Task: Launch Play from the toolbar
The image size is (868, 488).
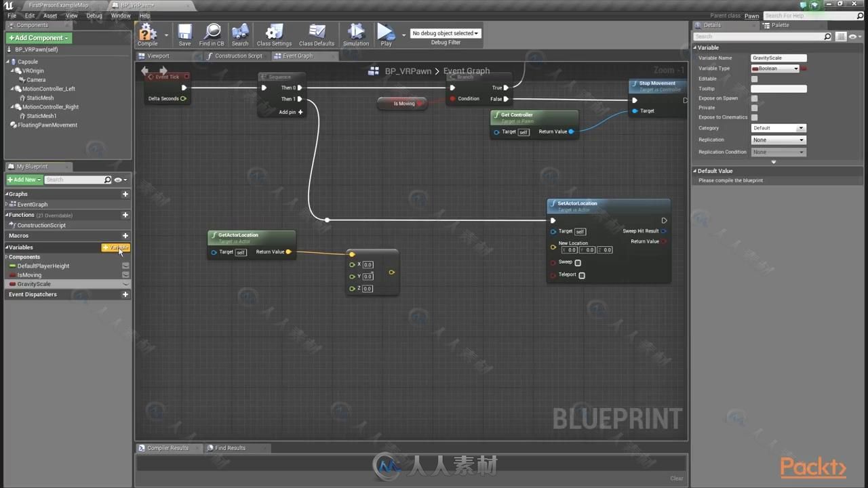Action: tap(386, 35)
